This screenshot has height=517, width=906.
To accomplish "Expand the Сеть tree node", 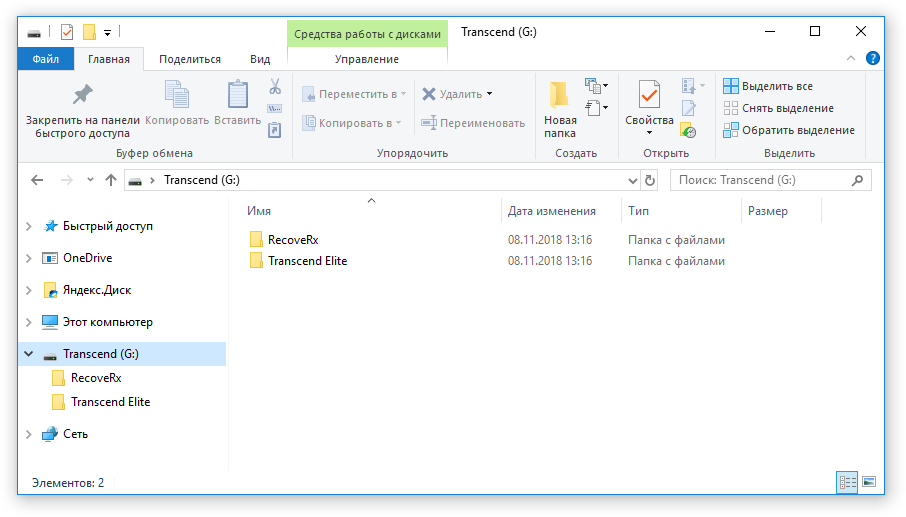I will (28, 434).
